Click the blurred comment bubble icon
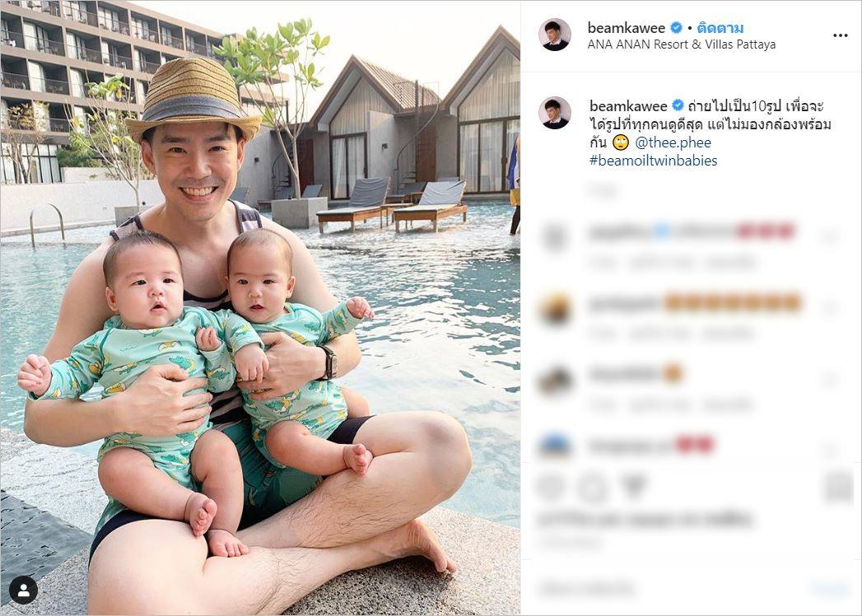This screenshot has width=862, height=616. tap(593, 487)
